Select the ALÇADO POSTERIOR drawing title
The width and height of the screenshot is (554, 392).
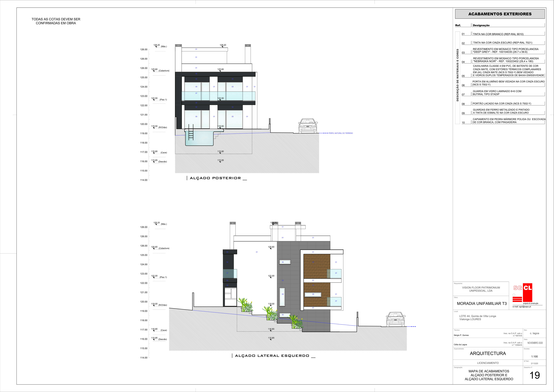(215, 178)
